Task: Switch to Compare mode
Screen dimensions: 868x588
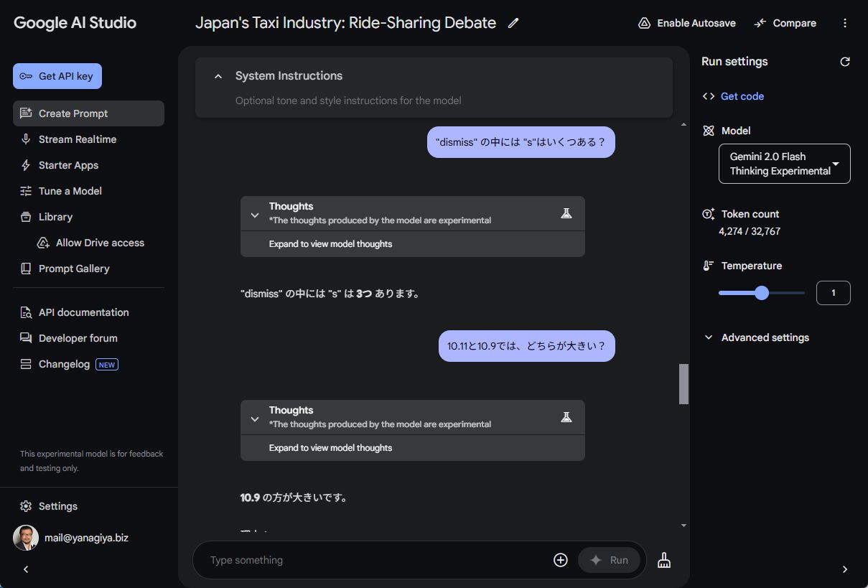Action: click(785, 22)
